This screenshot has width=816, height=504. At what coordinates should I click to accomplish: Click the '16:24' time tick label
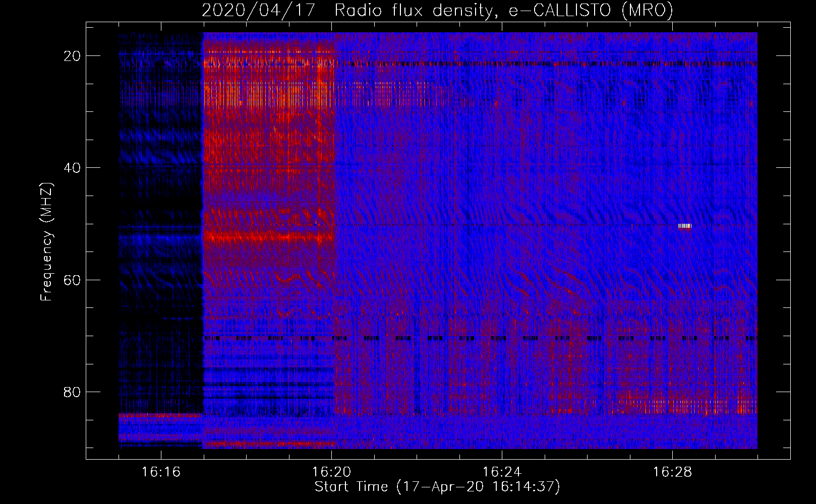click(x=502, y=472)
